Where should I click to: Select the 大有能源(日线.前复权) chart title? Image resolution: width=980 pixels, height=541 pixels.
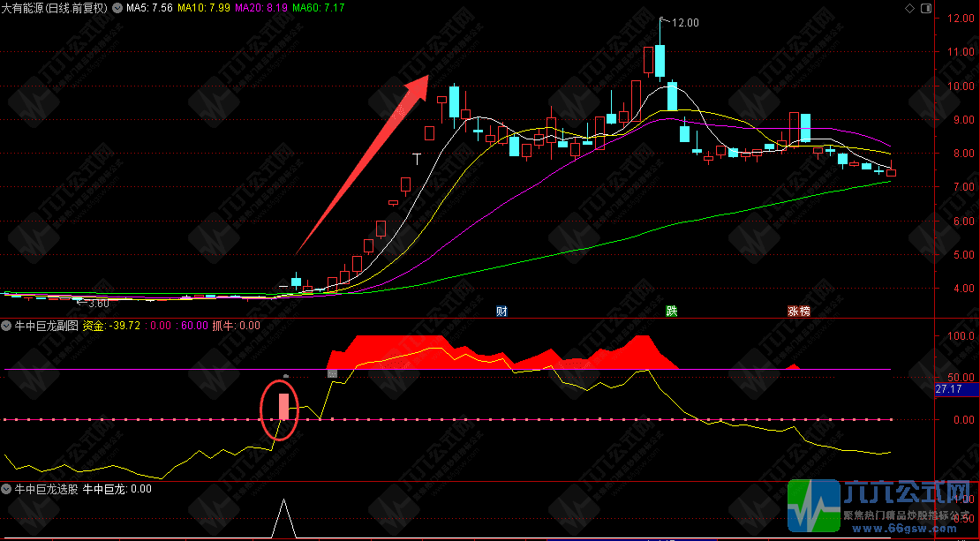click(x=55, y=8)
